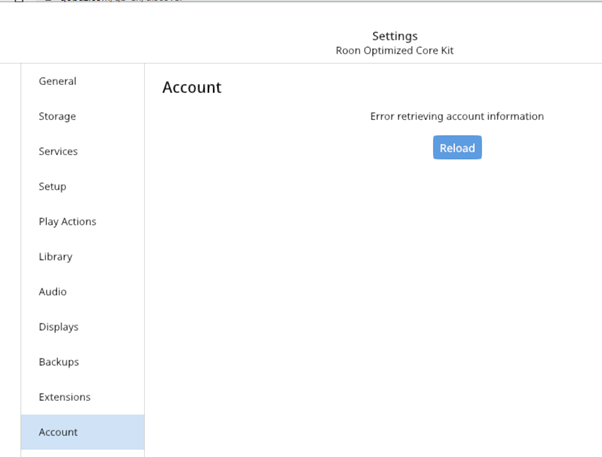Go to Extensions settings
Screen dimensions: 602x457
click(x=83, y=397)
